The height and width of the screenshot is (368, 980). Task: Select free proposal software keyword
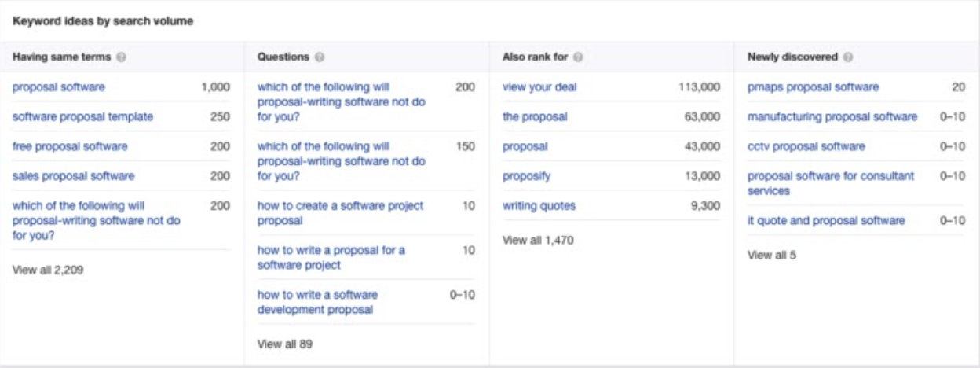coord(70,146)
